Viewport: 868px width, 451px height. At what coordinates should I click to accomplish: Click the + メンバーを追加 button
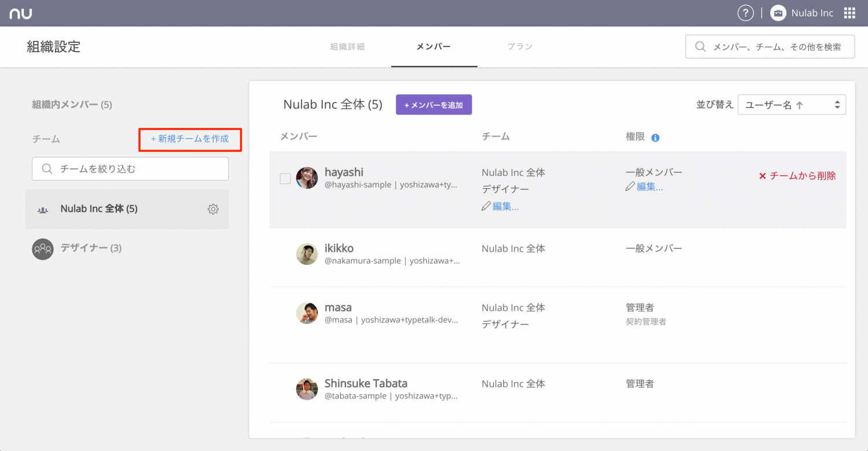tap(434, 105)
